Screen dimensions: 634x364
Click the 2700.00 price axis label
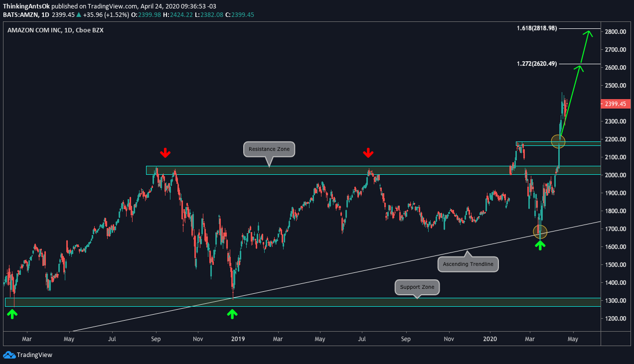(x=616, y=50)
